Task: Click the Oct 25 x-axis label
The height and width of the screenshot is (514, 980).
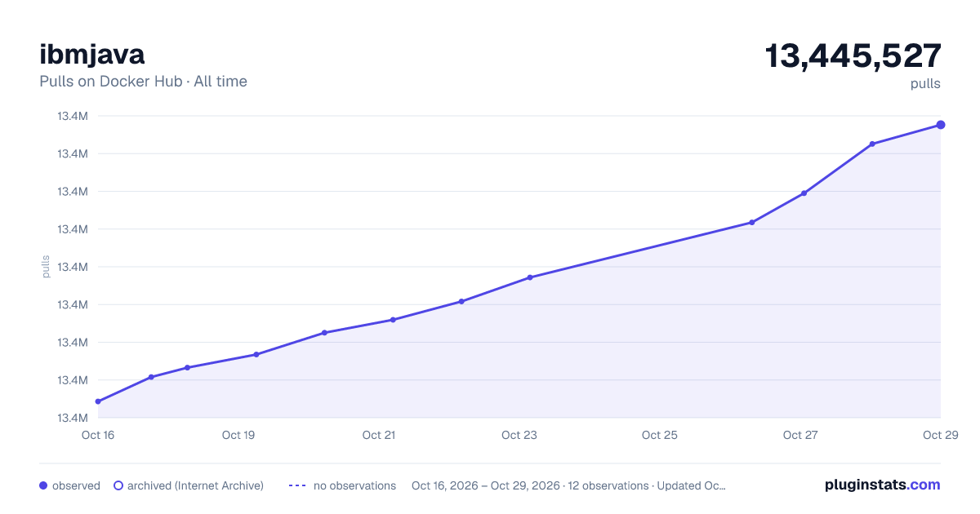Action: point(660,435)
